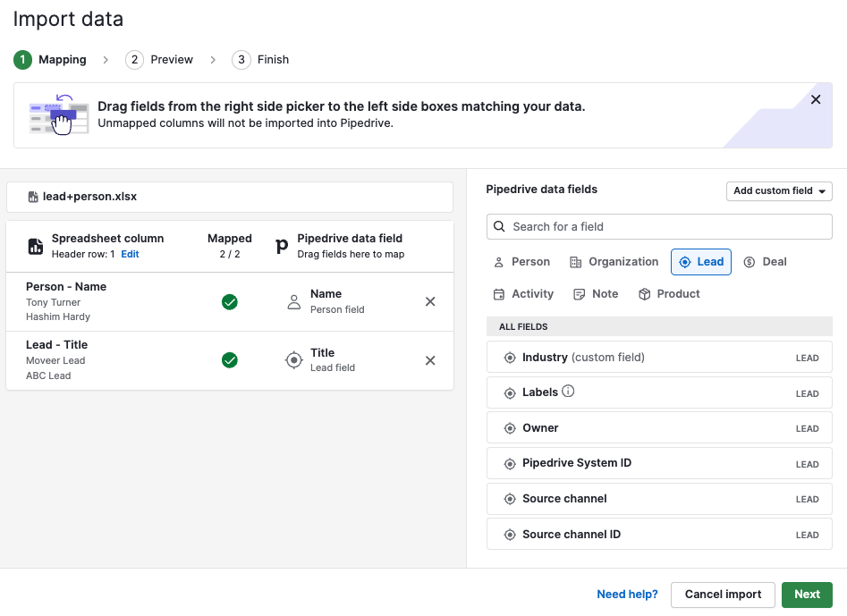
Task: Click the lead icon on Labels field
Action: 510,393
